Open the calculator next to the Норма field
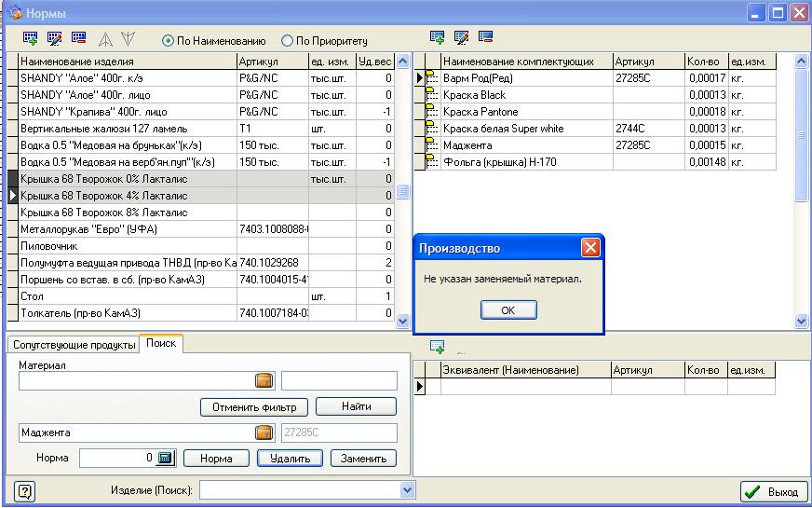The image size is (812, 508). click(x=165, y=458)
